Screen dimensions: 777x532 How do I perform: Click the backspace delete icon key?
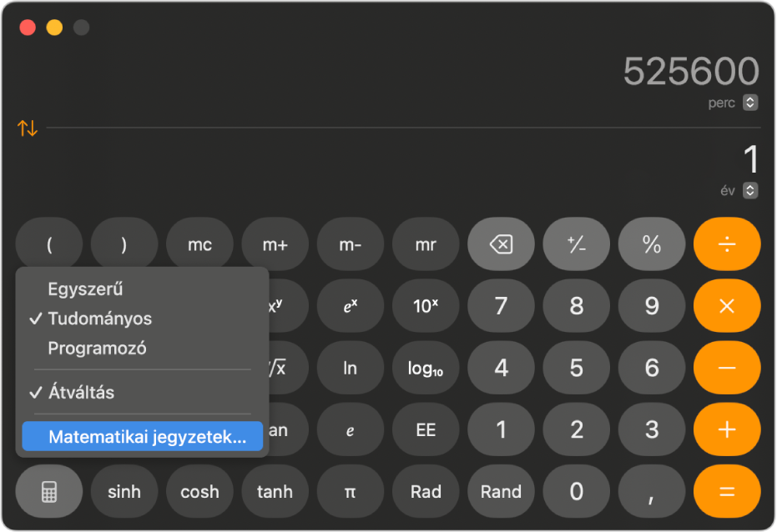pos(501,245)
